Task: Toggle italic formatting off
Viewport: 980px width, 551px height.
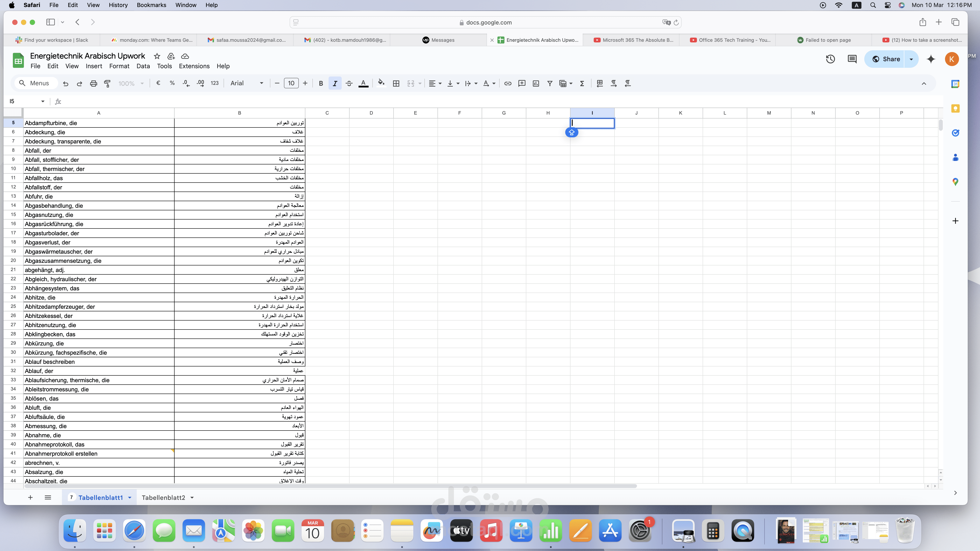Action: point(335,83)
